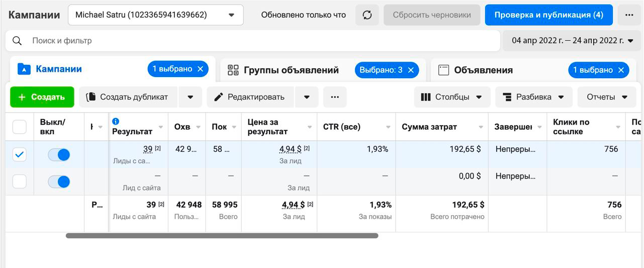Click the green Создать button

pos(42,97)
